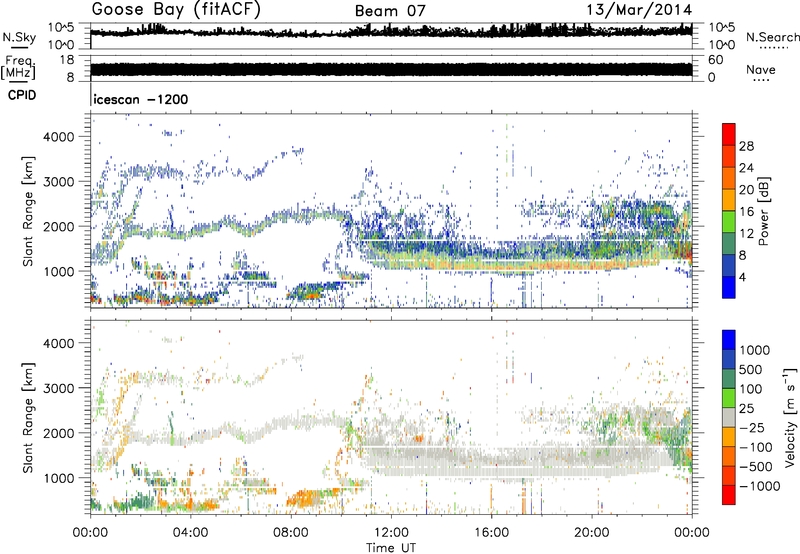Viewport: 800px width, 554px height.
Task: Click the "Nave" legend label
Action: pos(761,69)
